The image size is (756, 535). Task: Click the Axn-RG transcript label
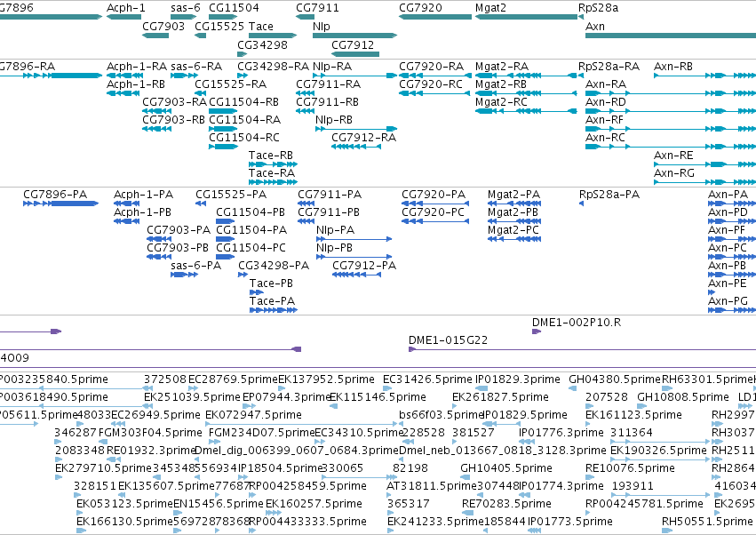(x=674, y=173)
